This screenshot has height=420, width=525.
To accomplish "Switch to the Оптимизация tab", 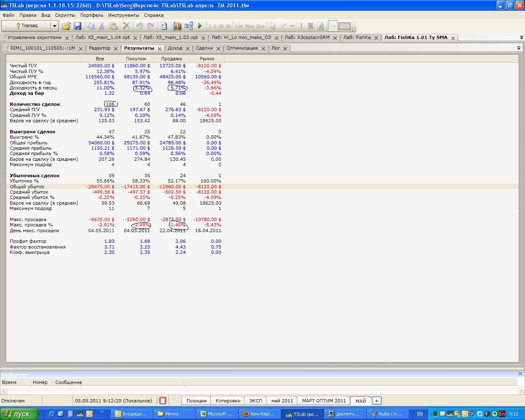I will [242, 48].
